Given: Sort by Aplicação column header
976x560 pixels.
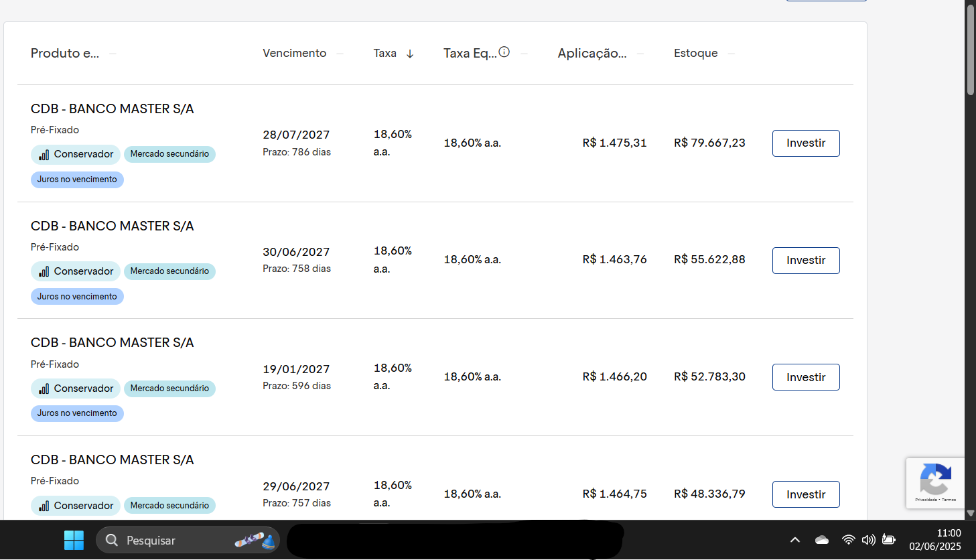Looking at the screenshot, I should tap(592, 54).
